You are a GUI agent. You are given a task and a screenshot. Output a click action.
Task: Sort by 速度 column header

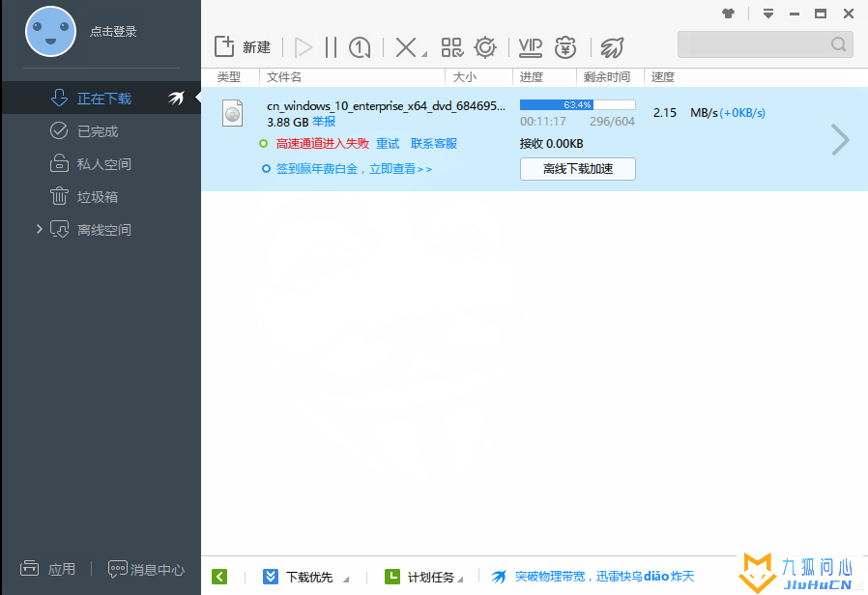click(x=663, y=77)
